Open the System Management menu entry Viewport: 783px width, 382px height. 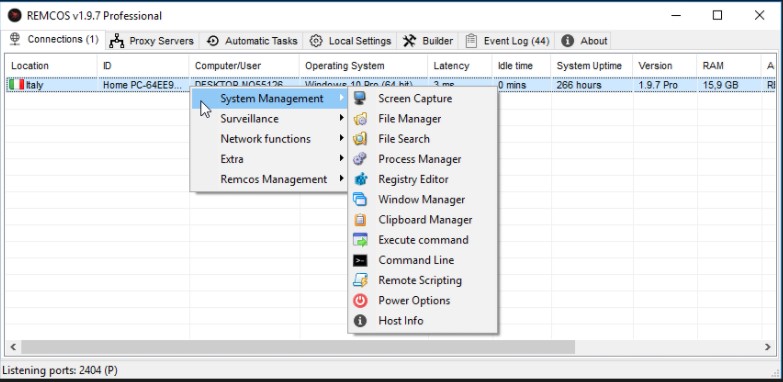coord(270,99)
